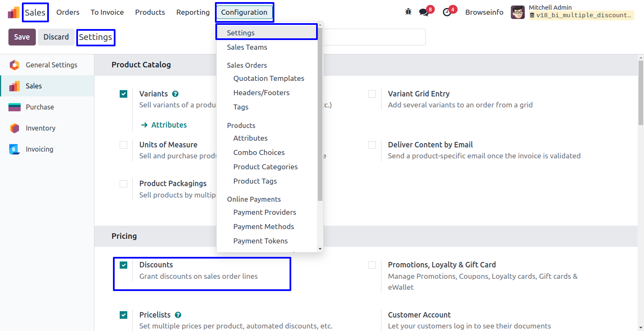Click the Variants help question mark icon

click(x=175, y=94)
